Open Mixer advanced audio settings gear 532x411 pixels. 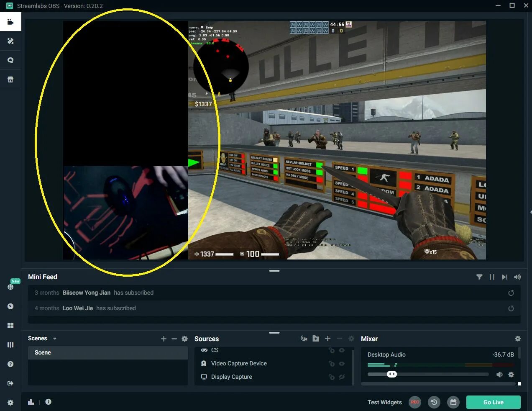point(518,339)
